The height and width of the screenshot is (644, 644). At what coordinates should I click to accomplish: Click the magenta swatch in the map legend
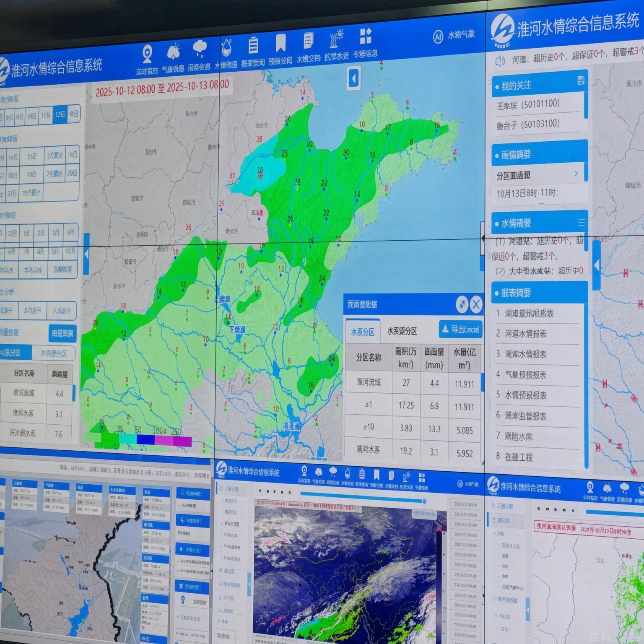tap(164, 440)
